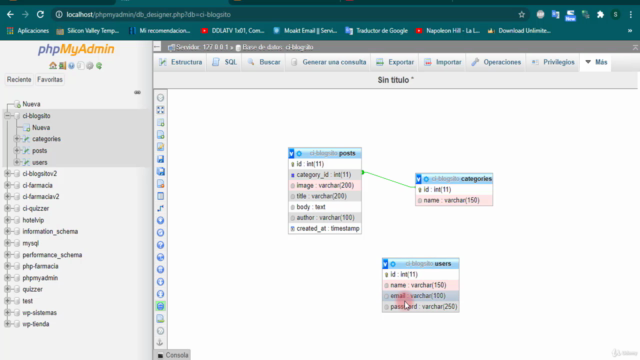View designer in fullscreen mode
This screenshot has width=640, height=360.
pos(160,110)
